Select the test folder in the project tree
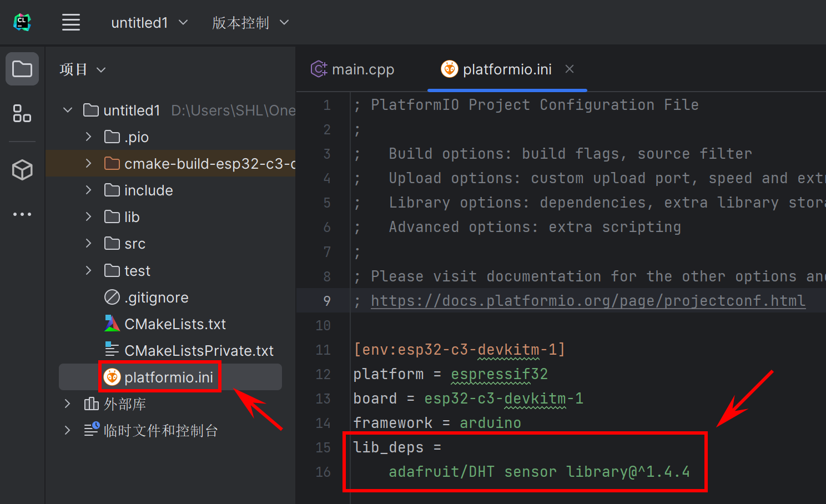 (x=137, y=270)
